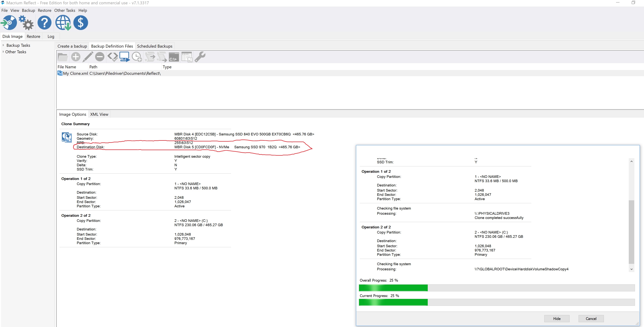The image size is (644, 327).
Task: Click the clone disk icon in Clone Summary
Action: pyautogui.click(x=67, y=137)
